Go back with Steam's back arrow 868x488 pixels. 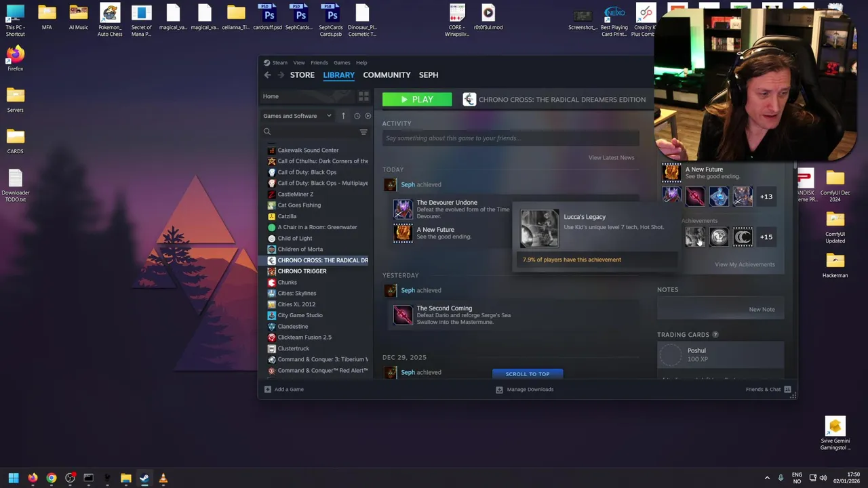tap(267, 75)
